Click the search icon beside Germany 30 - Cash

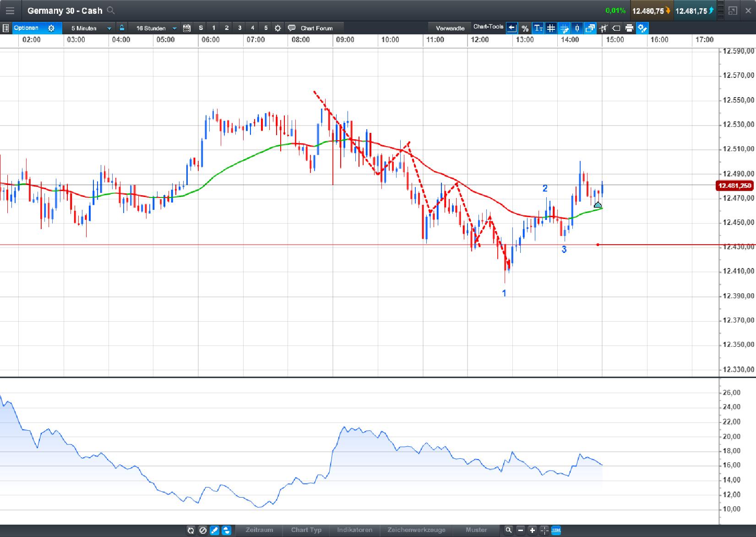pyautogui.click(x=110, y=10)
